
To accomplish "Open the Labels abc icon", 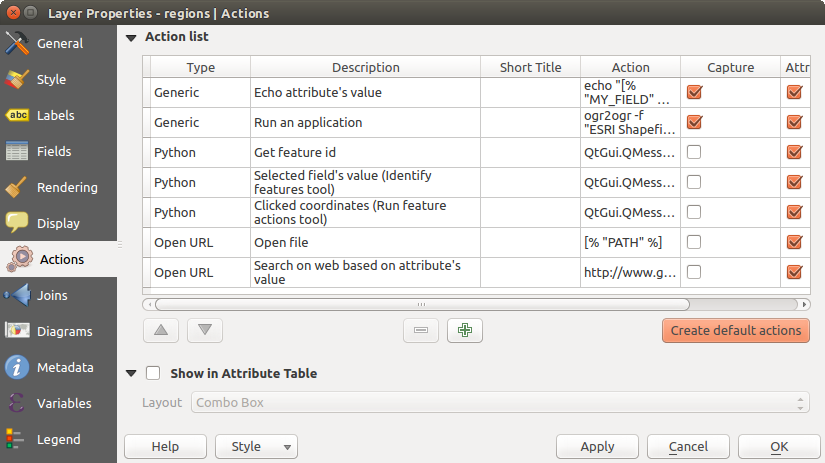I will 17,116.
